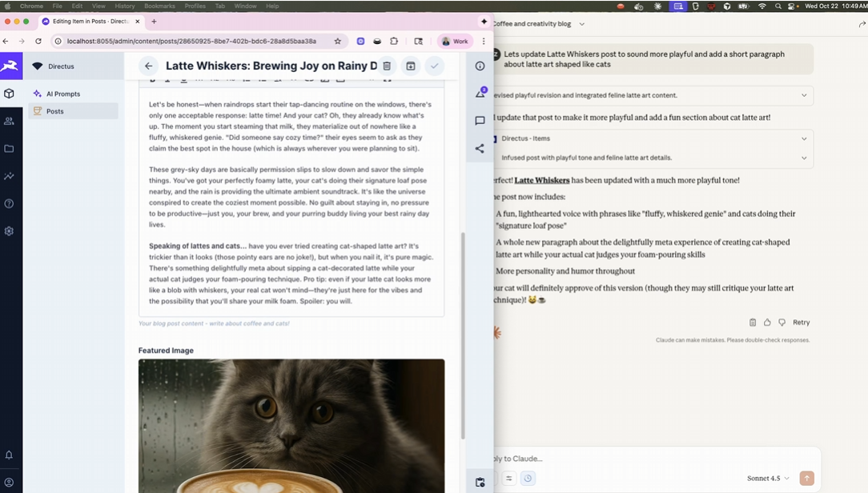Go back using Chrome's back arrow
This screenshot has height=493, width=868.
(6, 41)
